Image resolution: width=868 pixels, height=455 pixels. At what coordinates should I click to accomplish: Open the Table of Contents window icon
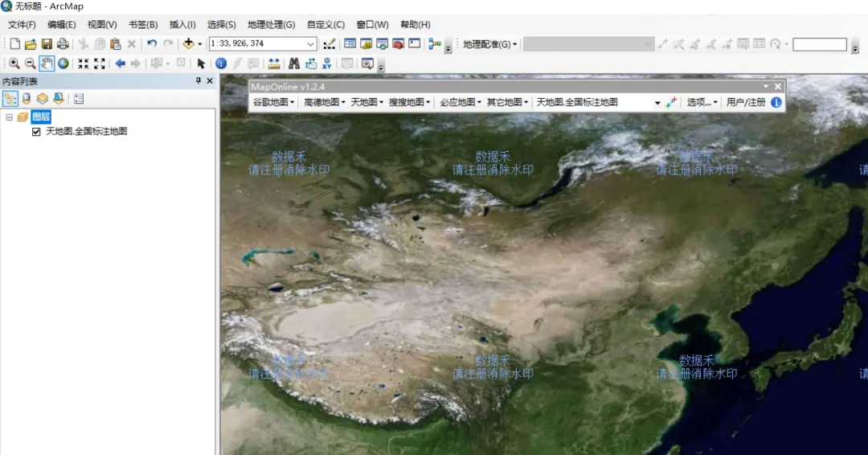pos(350,43)
